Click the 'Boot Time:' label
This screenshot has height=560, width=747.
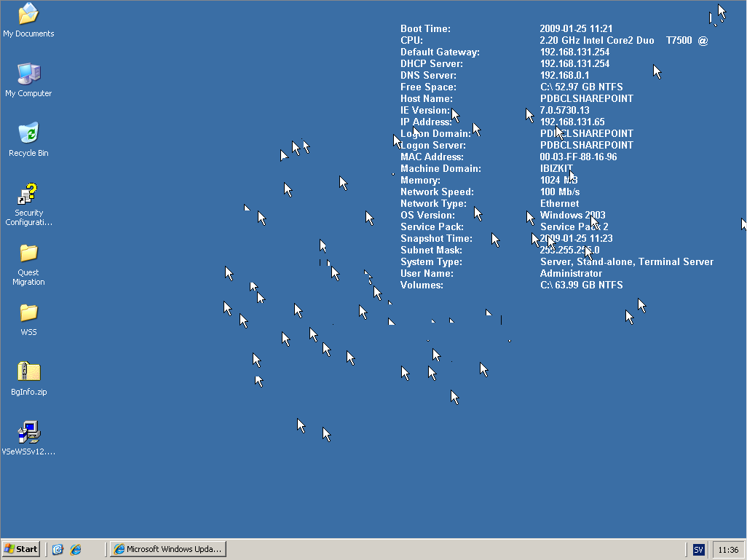[x=425, y=28]
